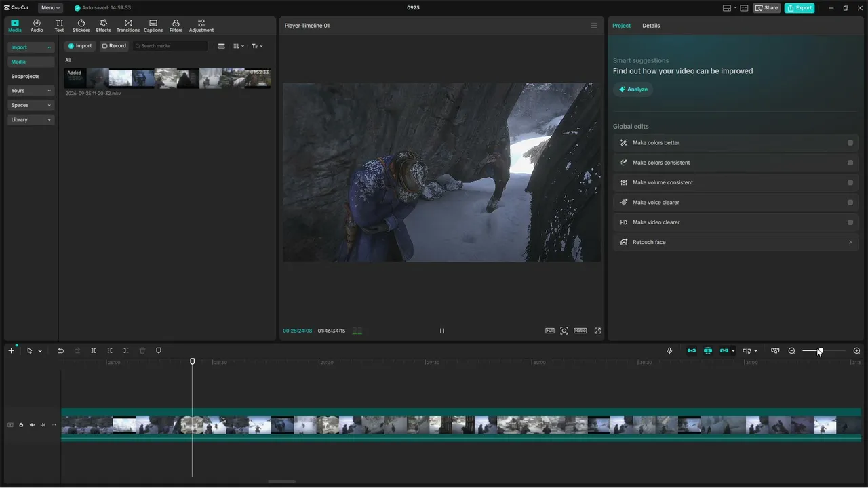
Task: Open the Transitions panel
Action: 128,26
